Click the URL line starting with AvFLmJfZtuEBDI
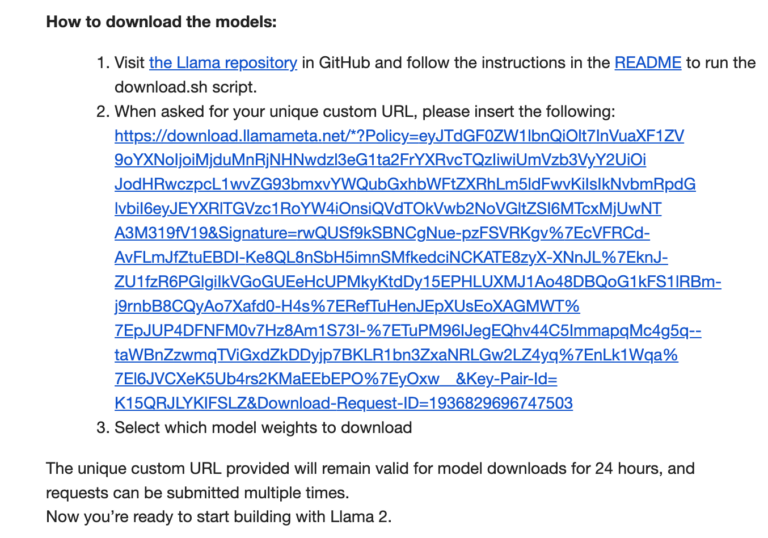 tap(392, 258)
